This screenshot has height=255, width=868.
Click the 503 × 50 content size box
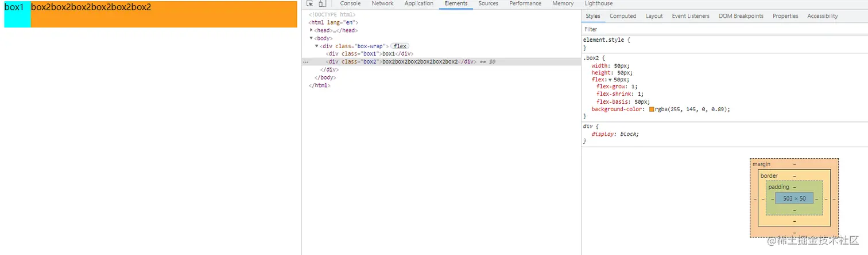coord(795,198)
